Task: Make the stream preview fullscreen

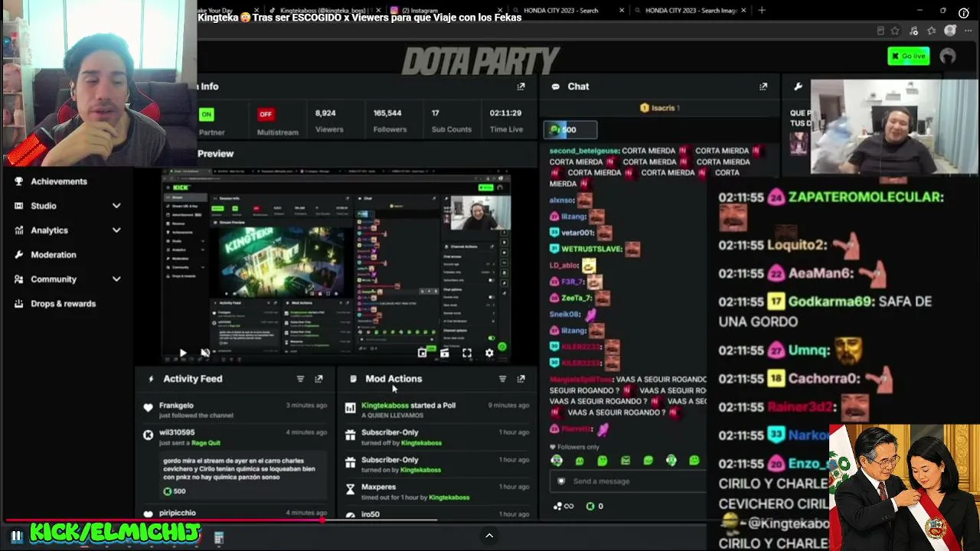Action: coord(467,353)
